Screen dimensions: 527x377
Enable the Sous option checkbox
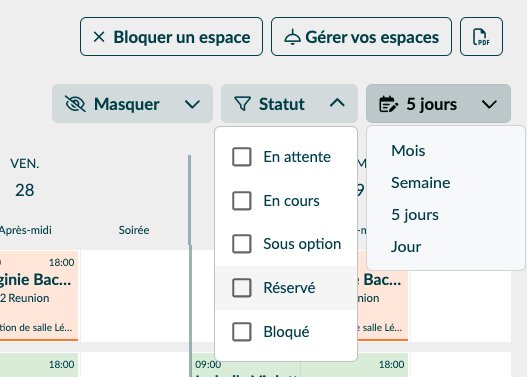click(x=242, y=244)
